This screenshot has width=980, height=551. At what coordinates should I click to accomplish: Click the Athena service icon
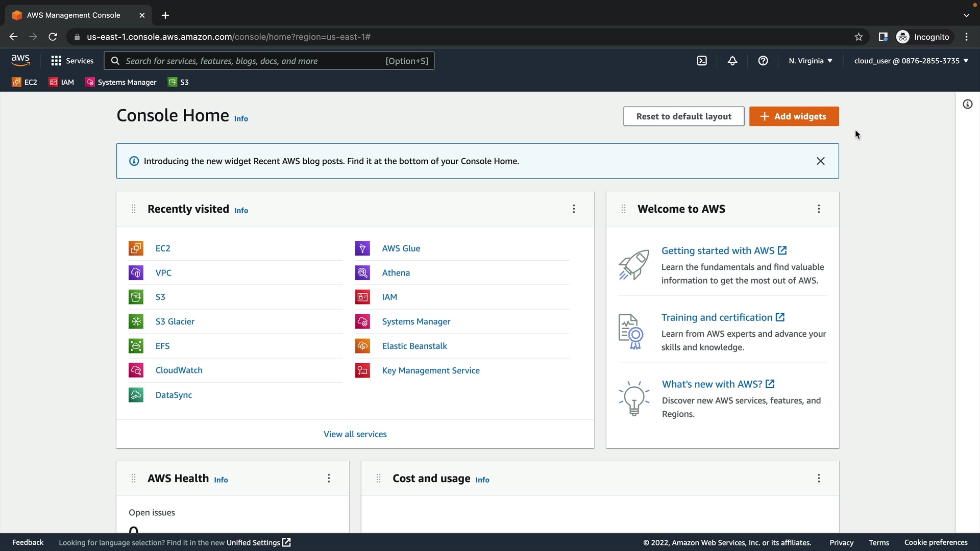(362, 273)
